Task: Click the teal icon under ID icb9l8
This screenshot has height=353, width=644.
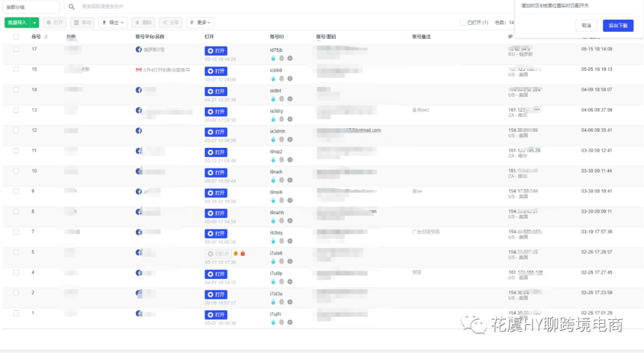Action: point(273,79)
